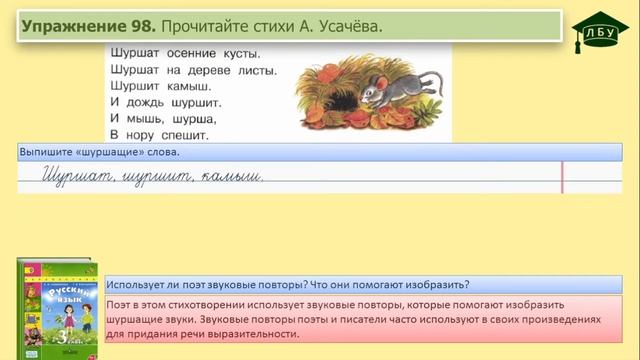Image resolution: width=640 pixels, height=360 pixels.
Task: Click the heading 'Упражнение 98.'
Action: click(89, 26)
